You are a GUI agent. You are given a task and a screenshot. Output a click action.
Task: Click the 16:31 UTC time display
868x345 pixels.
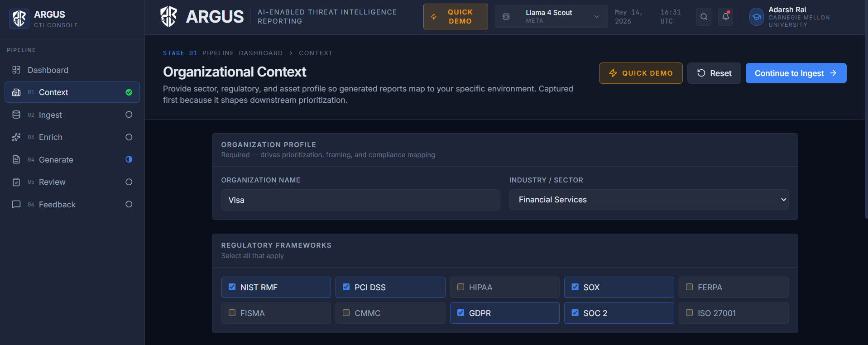tap(671, 17)
